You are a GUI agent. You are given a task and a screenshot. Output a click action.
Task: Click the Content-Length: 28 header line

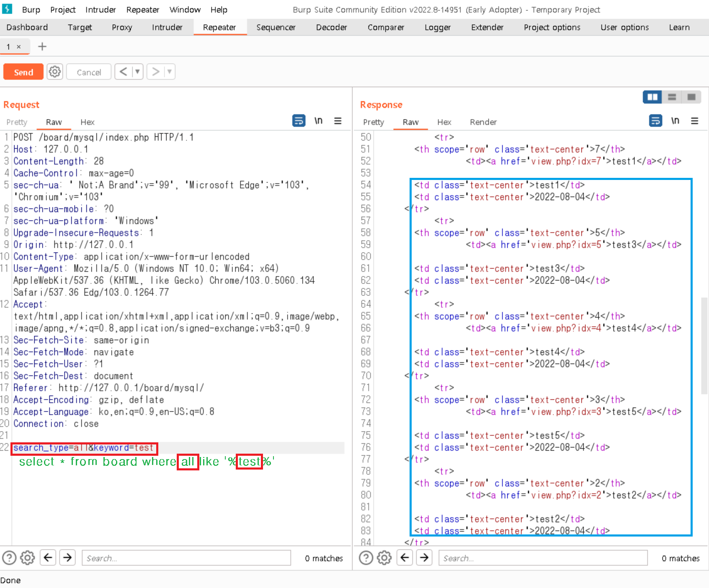pyautogui.click(x=59, y=161)
